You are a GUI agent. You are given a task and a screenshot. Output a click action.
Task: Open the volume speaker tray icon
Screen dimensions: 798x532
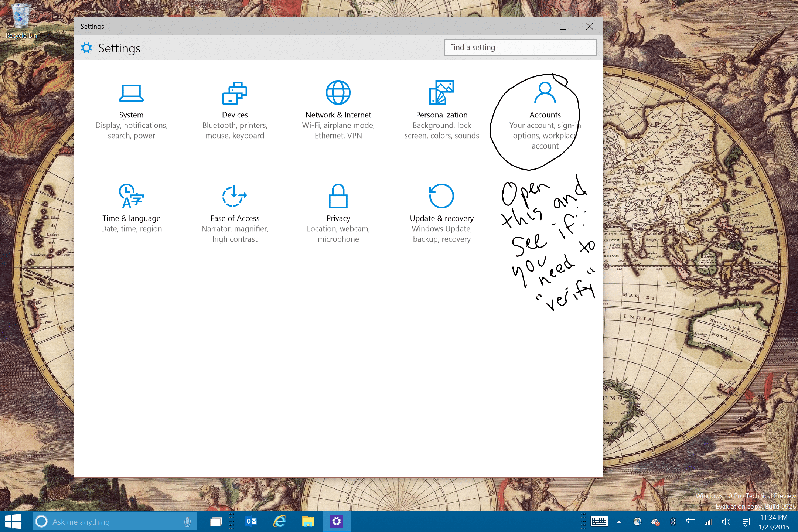point(726,522)
